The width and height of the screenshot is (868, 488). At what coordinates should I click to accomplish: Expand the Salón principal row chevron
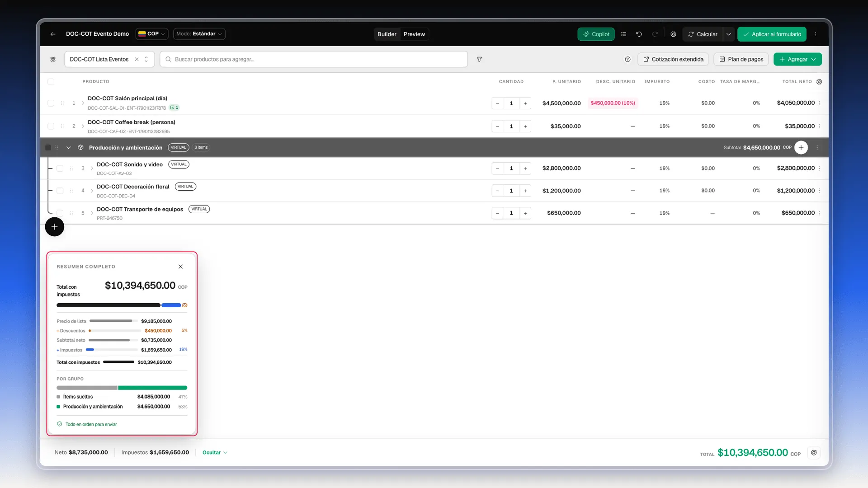coord(83,103)
